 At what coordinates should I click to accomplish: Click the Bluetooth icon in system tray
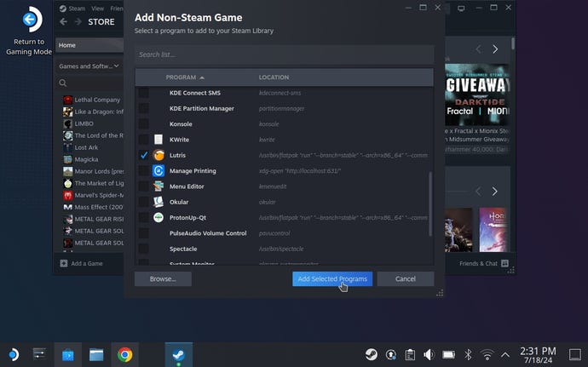[467, 353]
